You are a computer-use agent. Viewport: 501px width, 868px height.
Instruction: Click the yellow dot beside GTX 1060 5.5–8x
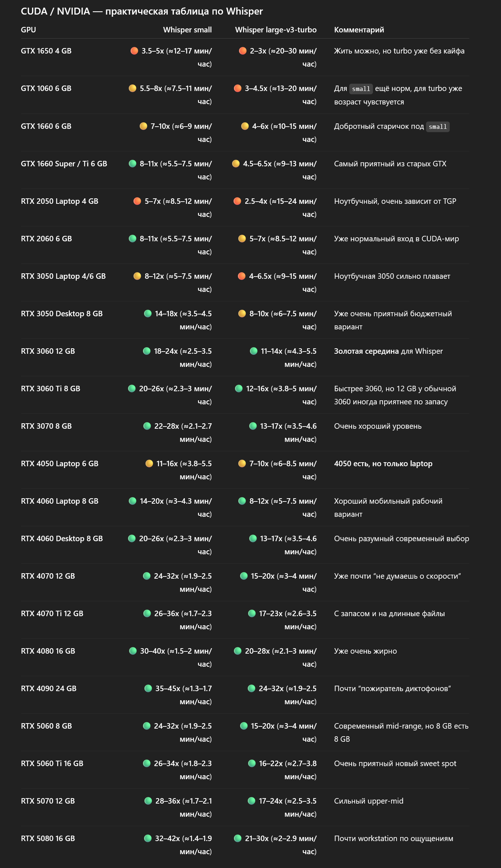(x=132, y=88)
